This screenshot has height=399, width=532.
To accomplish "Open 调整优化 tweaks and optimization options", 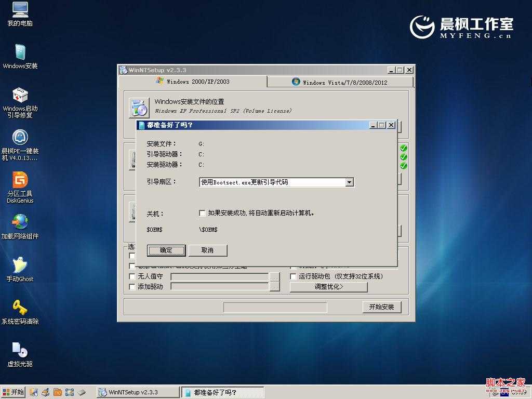I will (329, 286).
